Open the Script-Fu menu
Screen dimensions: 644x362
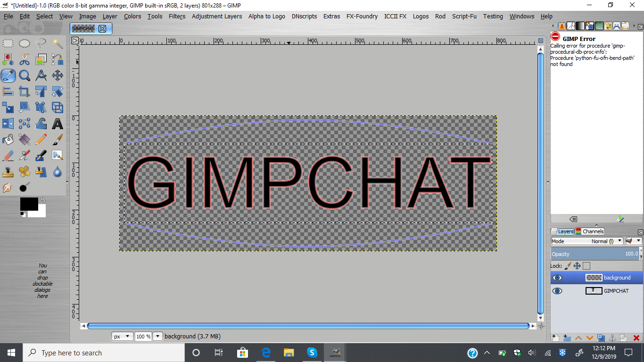(464, 16)
